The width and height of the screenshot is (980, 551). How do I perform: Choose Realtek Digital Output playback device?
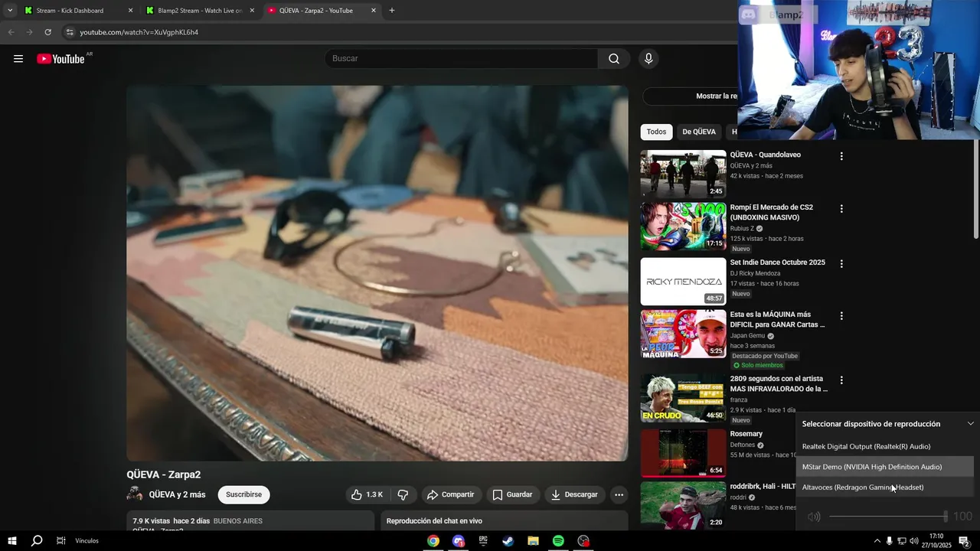tap(886, 446)
